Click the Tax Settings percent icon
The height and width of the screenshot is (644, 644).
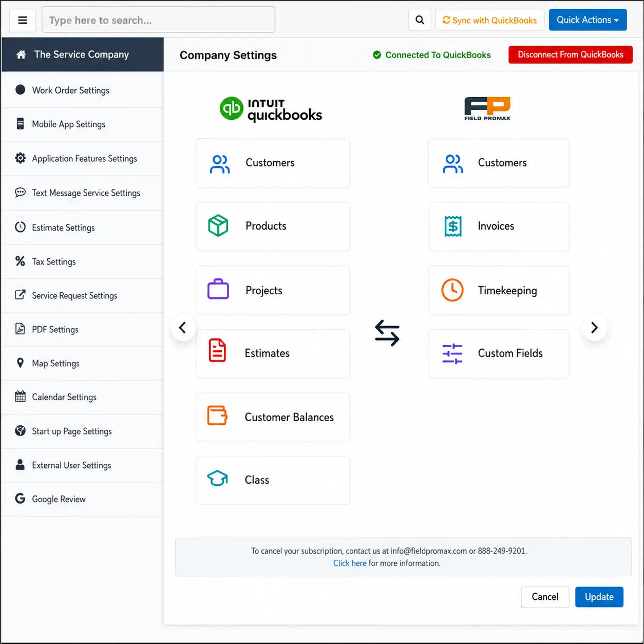[20, 261]
